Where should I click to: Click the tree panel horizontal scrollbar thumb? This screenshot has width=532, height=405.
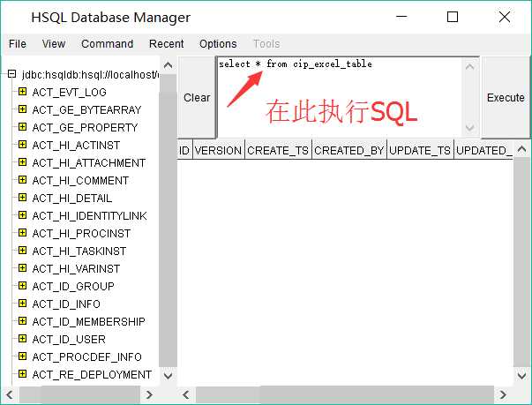tap(79, 394)
